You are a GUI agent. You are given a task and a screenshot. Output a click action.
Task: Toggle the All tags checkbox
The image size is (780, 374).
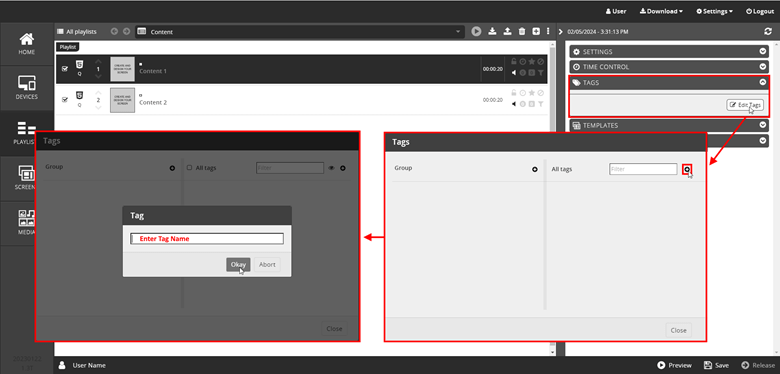tap(189, 168)
